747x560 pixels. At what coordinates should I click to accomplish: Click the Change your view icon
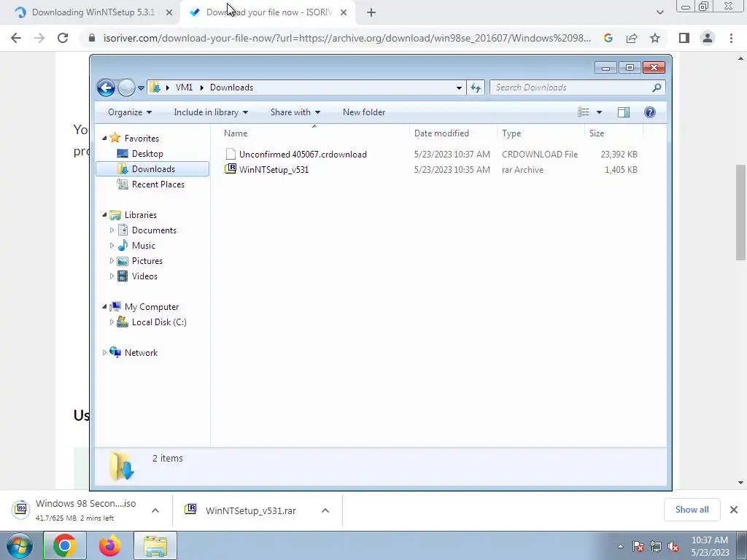[584, 112]
